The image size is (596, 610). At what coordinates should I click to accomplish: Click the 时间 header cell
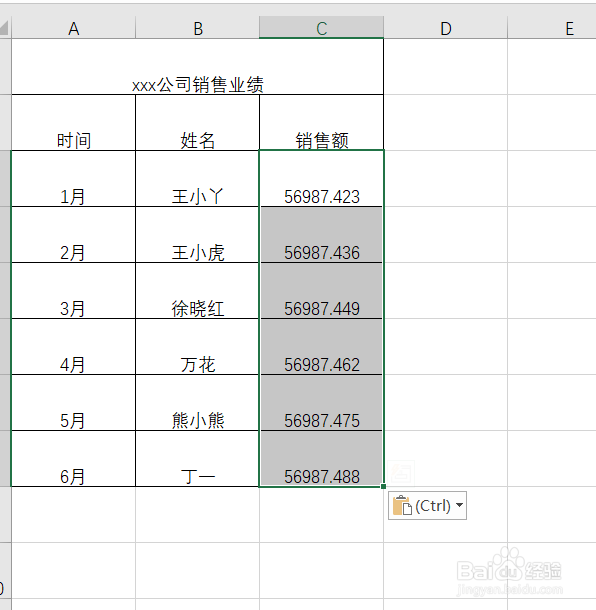click(74, 123)
